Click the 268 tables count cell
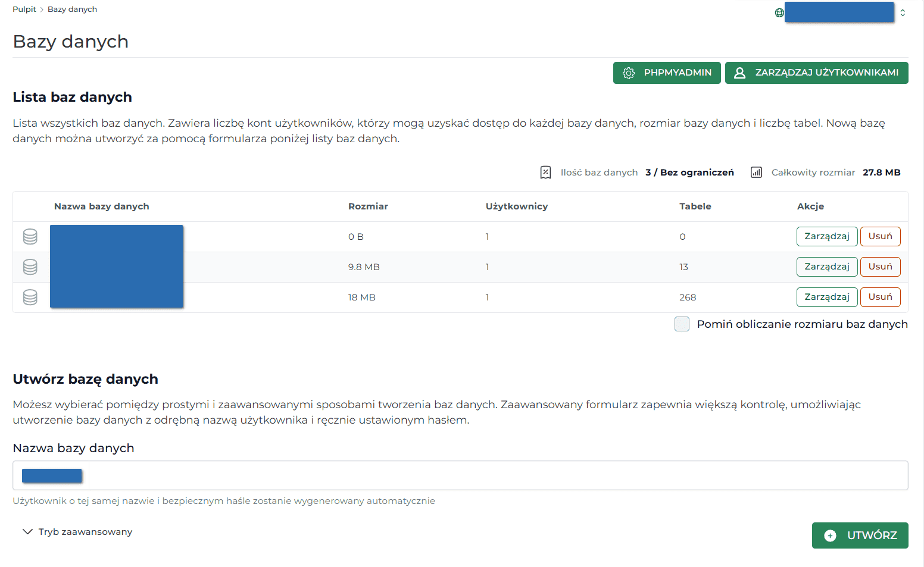This screenshot has height=567, width=924. point(688,297)
